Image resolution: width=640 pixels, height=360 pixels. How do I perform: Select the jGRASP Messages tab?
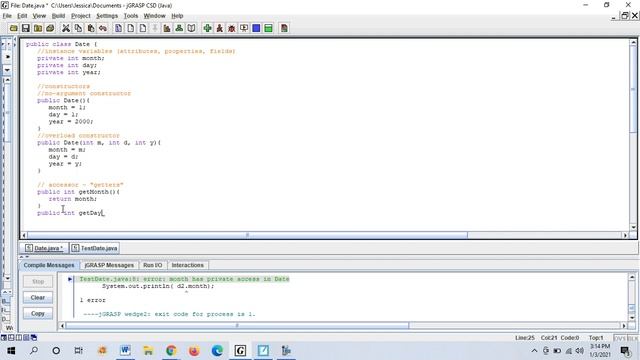109,265
